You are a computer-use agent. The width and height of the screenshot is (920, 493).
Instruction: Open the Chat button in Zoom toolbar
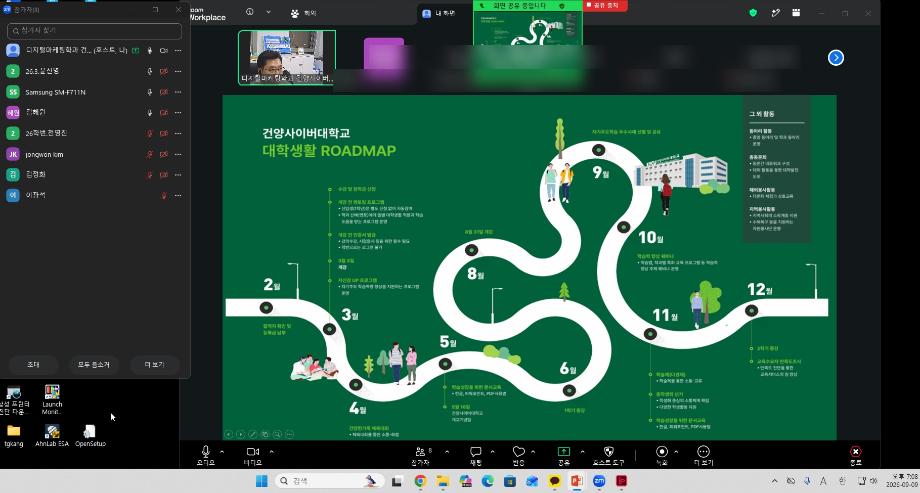tap(475, 455)
